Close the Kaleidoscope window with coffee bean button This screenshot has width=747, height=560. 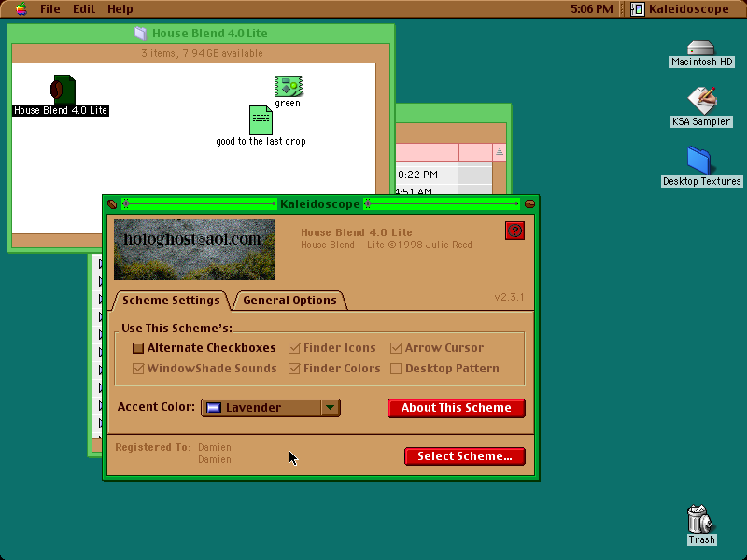click(112, 204)
